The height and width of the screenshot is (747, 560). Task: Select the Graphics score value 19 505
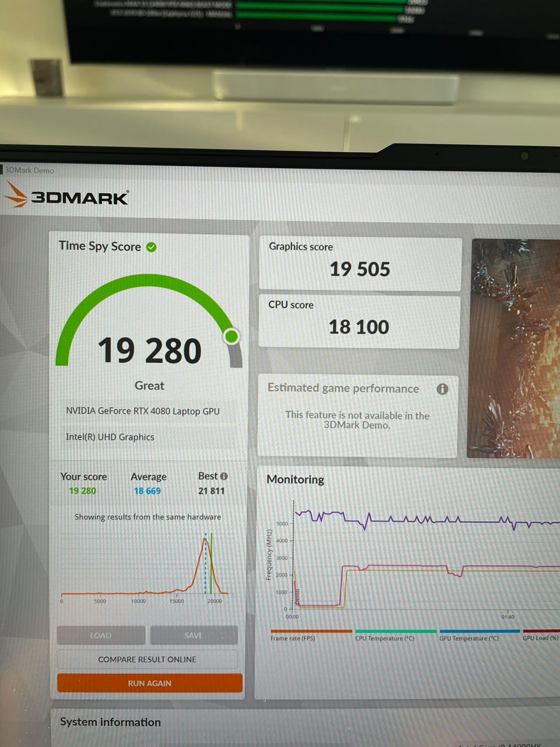(x=360, y=269)
